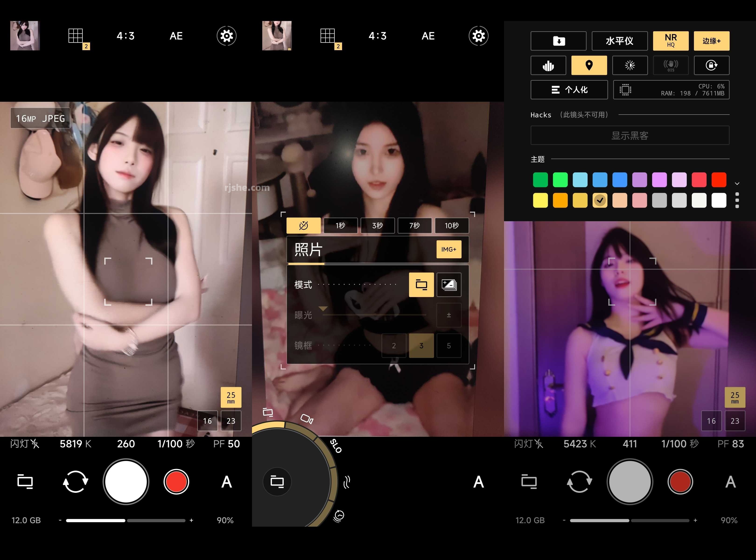The width and height of the screenshot is (756, 560).
Task: Disable the NR HQ noise reduction toggle
Action: pyautogui.click(x=671, y=41)
